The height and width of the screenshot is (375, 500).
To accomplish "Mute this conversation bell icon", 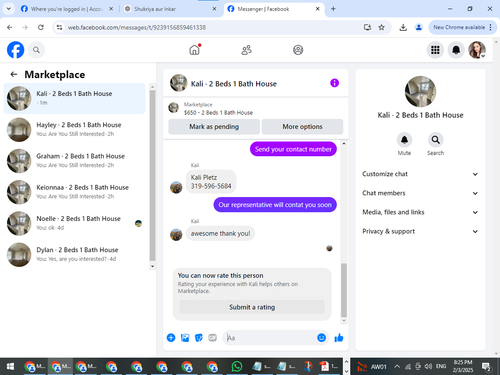I will (x=404, y=140).
